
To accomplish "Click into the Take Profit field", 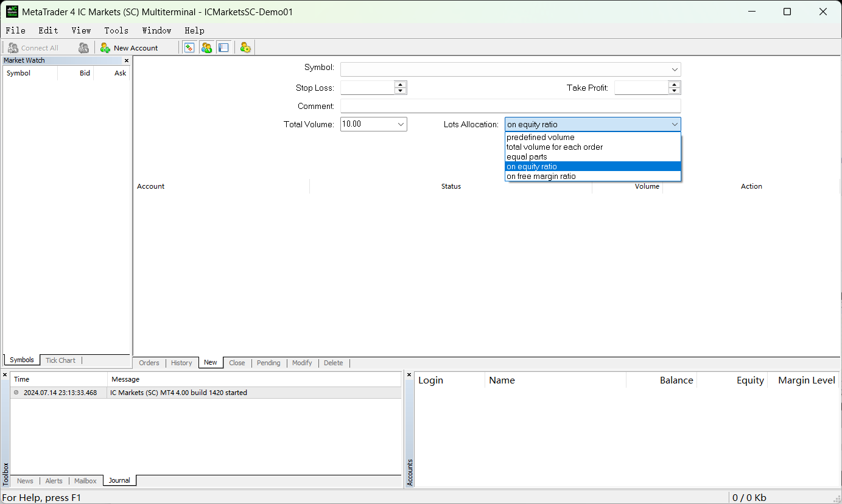I will (x=642, y=88).
